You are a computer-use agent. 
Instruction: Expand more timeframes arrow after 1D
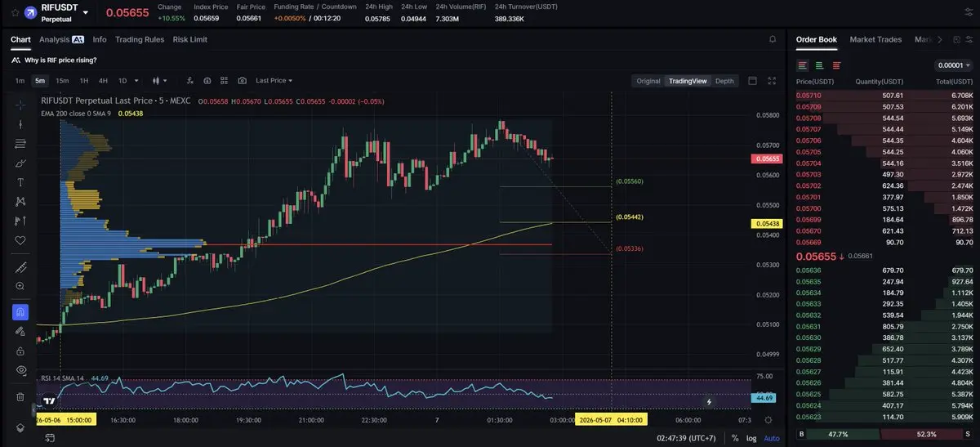pyautogui.click(x=136, y=81)
